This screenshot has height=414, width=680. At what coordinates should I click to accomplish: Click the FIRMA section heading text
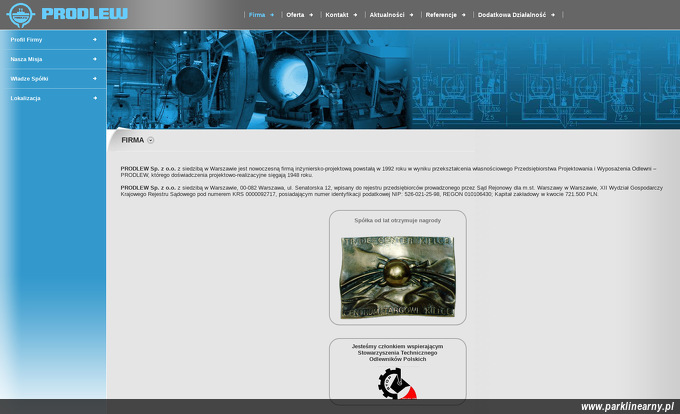132,140
